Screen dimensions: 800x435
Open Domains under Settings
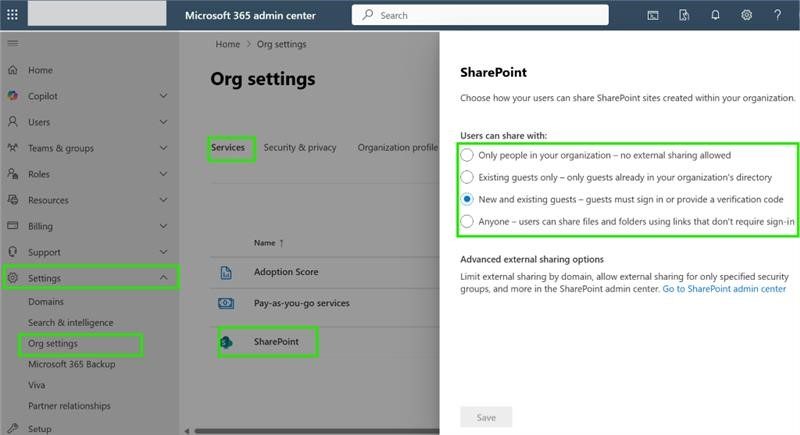[x=46, y=302]
